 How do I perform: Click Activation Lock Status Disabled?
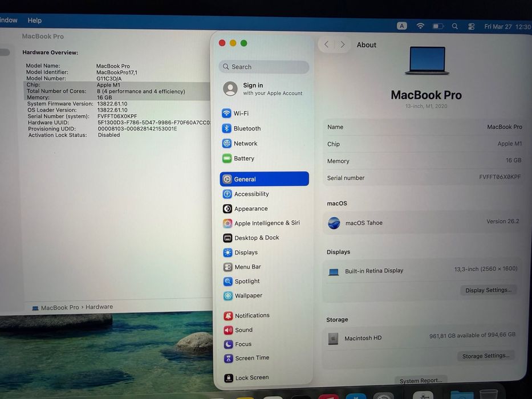74,135
